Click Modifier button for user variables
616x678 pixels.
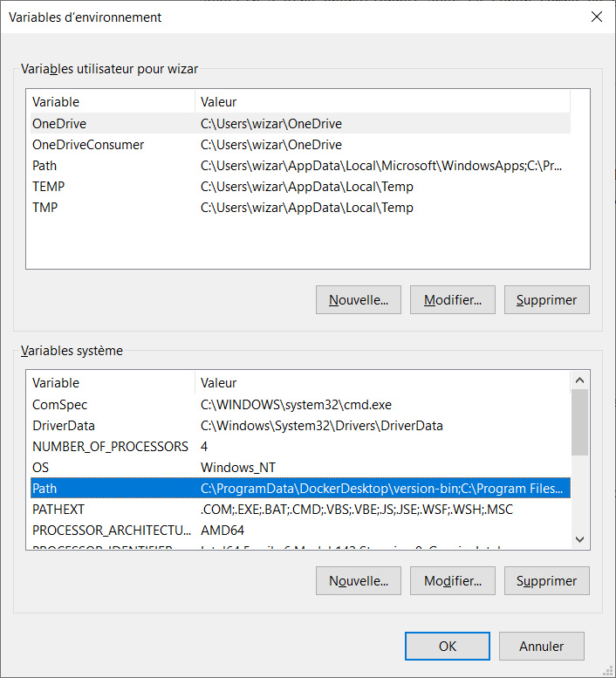pos(453,299)
